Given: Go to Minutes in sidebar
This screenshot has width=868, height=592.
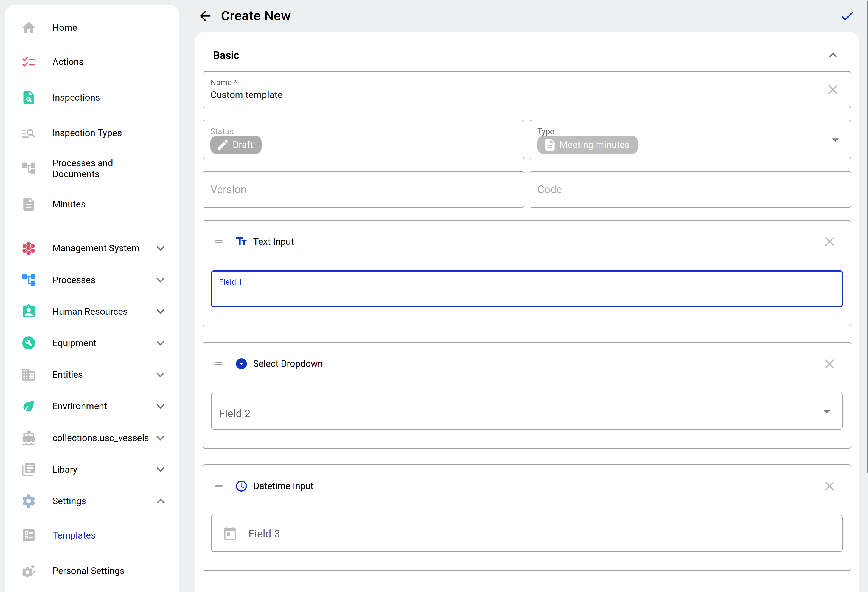Looking at the screenshot, I should pyautogui.click(x=69, y=204).
